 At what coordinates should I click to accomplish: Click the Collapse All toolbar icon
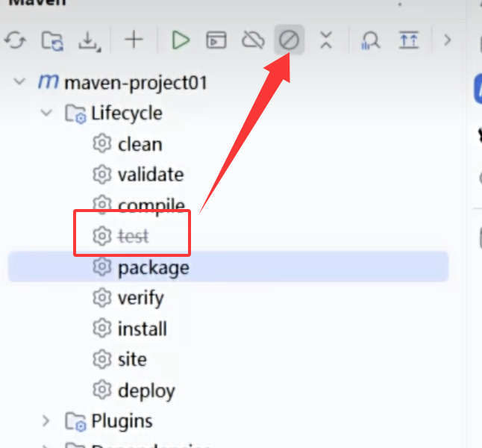pos(325,40)
